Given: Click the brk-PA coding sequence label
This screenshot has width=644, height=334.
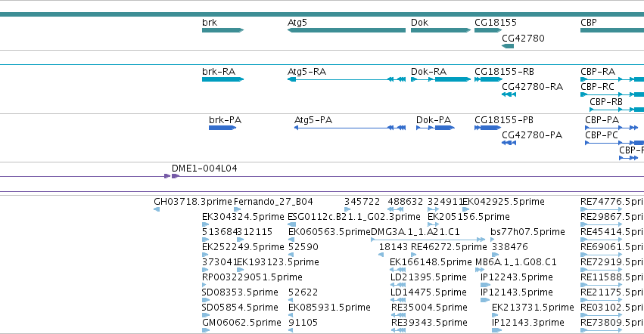Looking at the screenshot, I should click(x=225, y=120).
